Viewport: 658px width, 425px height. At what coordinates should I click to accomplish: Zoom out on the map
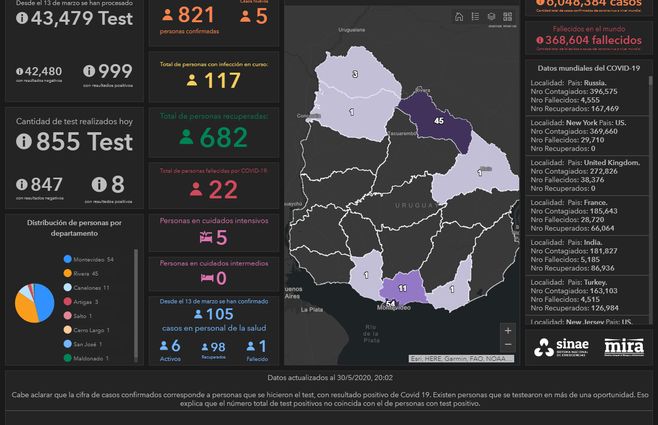[508, 347]
